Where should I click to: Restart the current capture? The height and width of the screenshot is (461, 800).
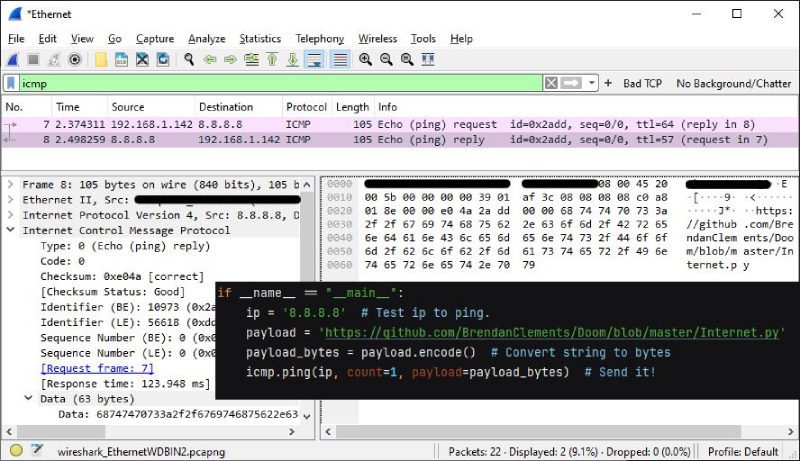[54, 60]
